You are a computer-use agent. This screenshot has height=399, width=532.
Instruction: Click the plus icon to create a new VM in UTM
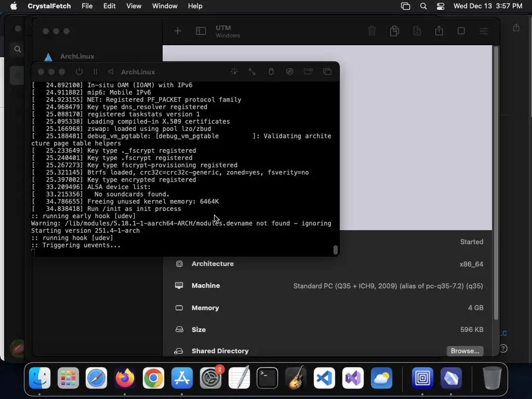click(178, 31)
